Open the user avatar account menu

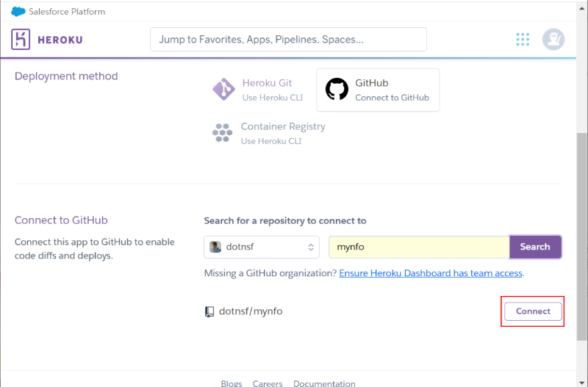click(x=553, y=40)
